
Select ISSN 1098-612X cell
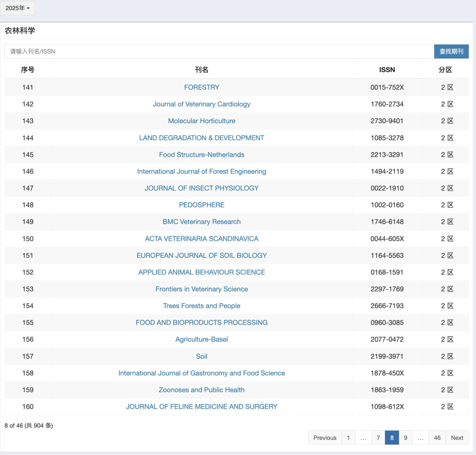[387, 407]
